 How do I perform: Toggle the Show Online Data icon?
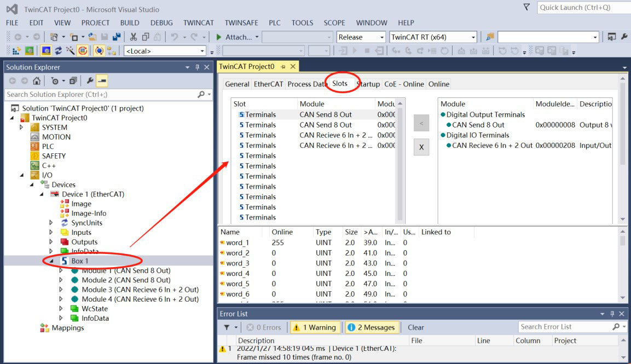[99, 51]
